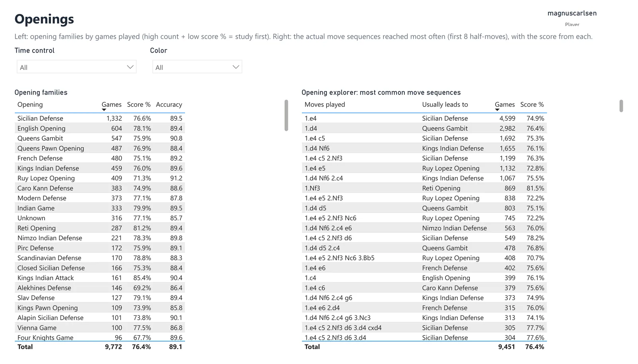Click the Opening families table scrollbar
Viewport: 638px width, 364px height.
tap(286, 115)
